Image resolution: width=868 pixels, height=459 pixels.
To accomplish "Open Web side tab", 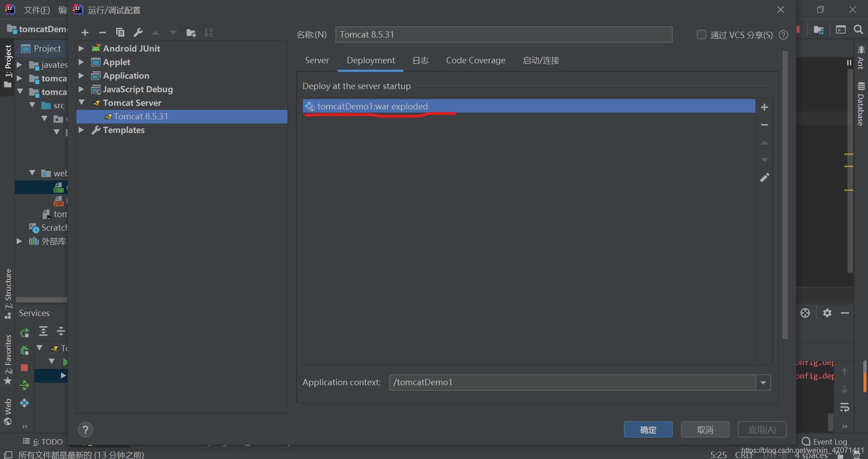I will (8, 412).
